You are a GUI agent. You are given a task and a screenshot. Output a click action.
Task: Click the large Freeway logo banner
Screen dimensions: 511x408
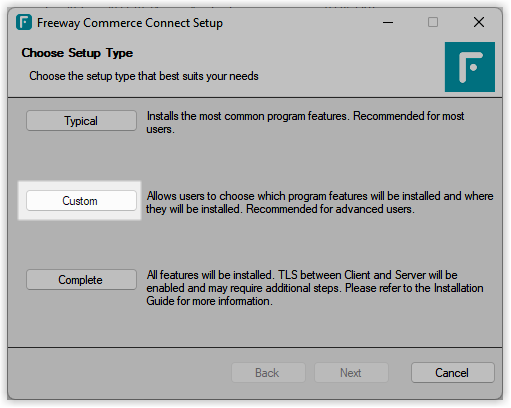(x=470, y=67)
